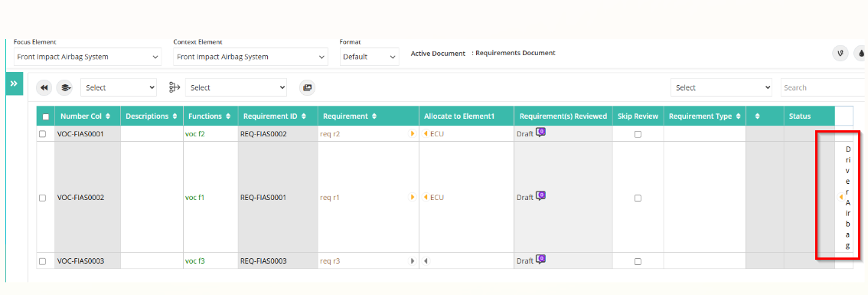Check the VOC-FIAS0001 row checkbox

click(x=43, y=134)
